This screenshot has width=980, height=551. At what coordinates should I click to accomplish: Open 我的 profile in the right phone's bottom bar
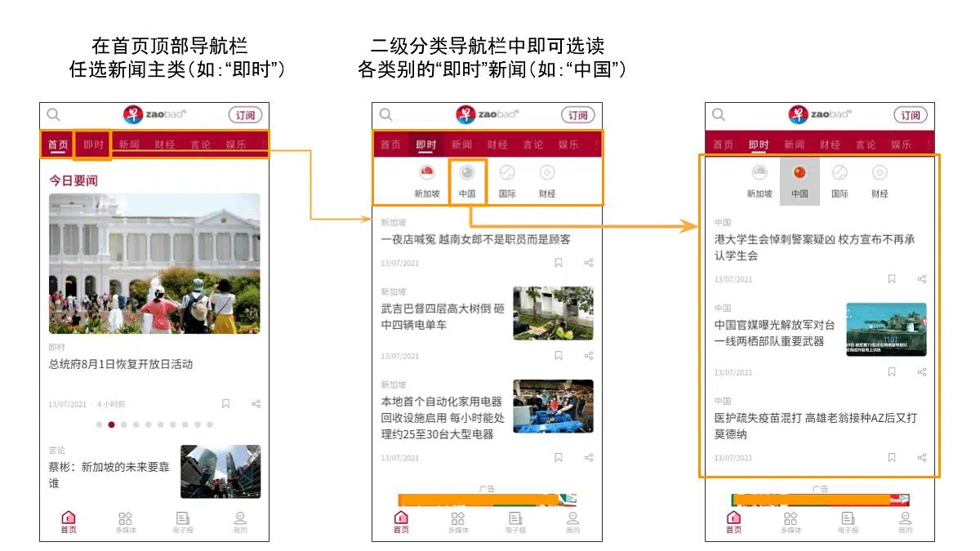pos(905,522)
